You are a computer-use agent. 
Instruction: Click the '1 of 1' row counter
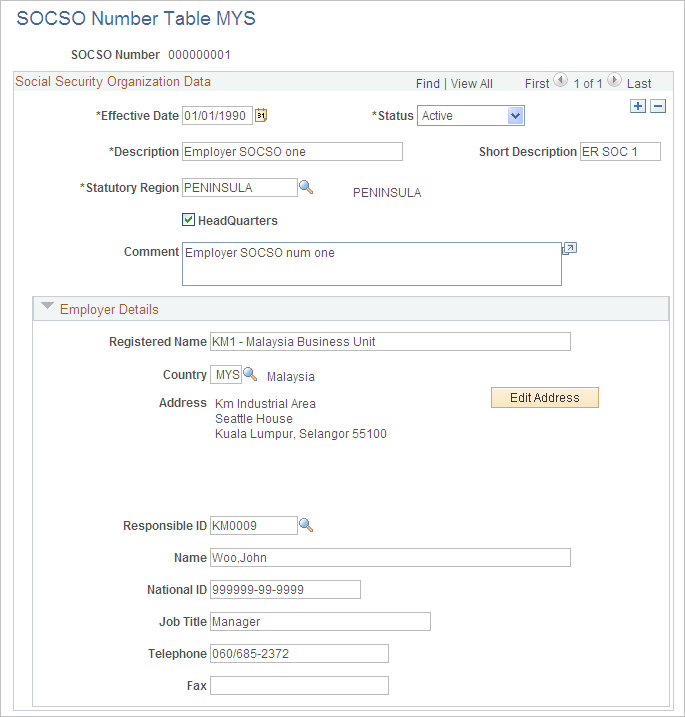pos(588,84)
